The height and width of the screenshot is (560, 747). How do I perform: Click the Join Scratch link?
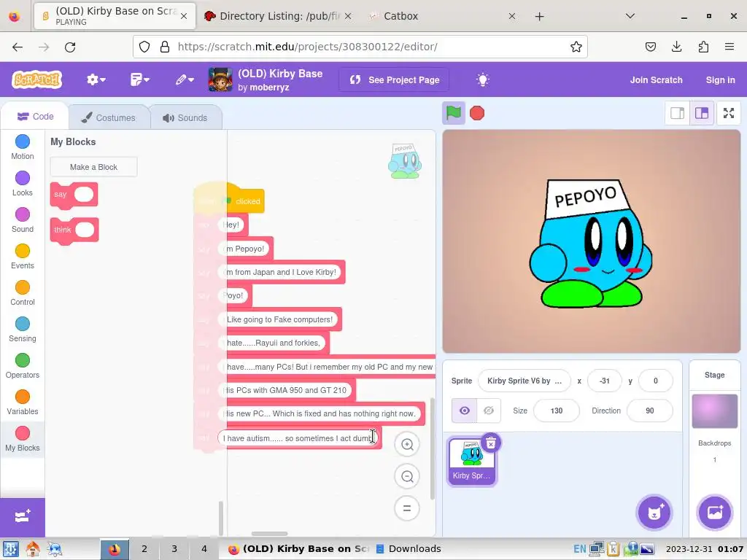coord(656,79)
